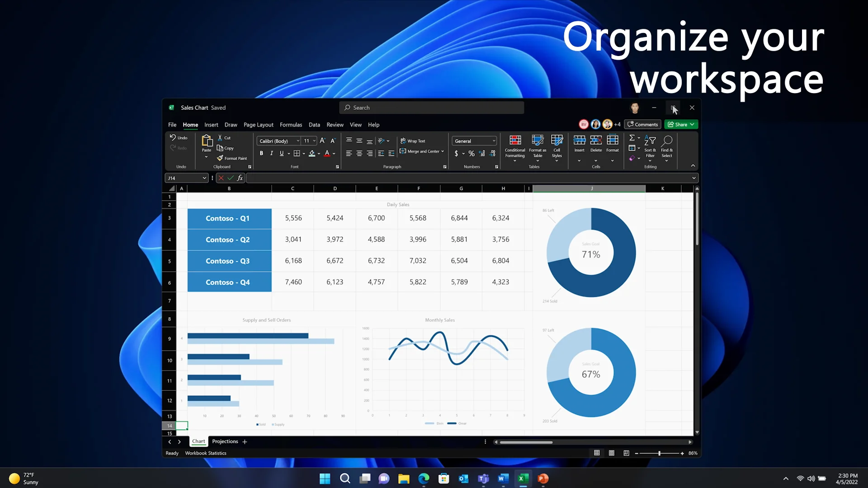The height and width of the screenshot is (488, 868).
Task: Click the green Share button
Action: click(x=680, y=124)
